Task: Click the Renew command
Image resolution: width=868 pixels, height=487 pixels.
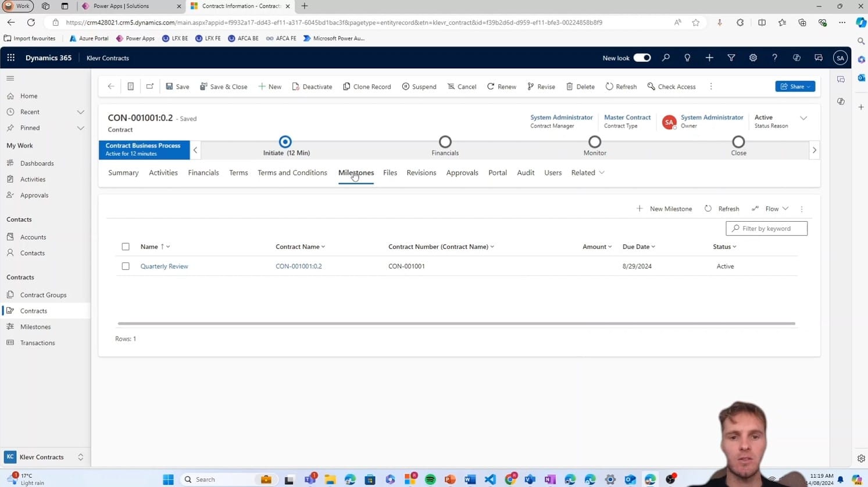Action: 502,87
